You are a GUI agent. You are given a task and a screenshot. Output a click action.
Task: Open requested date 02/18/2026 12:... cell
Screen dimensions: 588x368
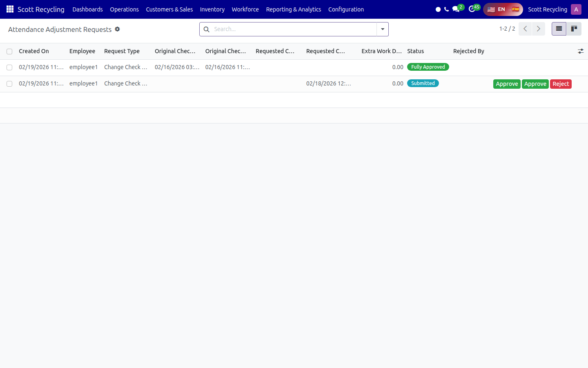(329, 83)
